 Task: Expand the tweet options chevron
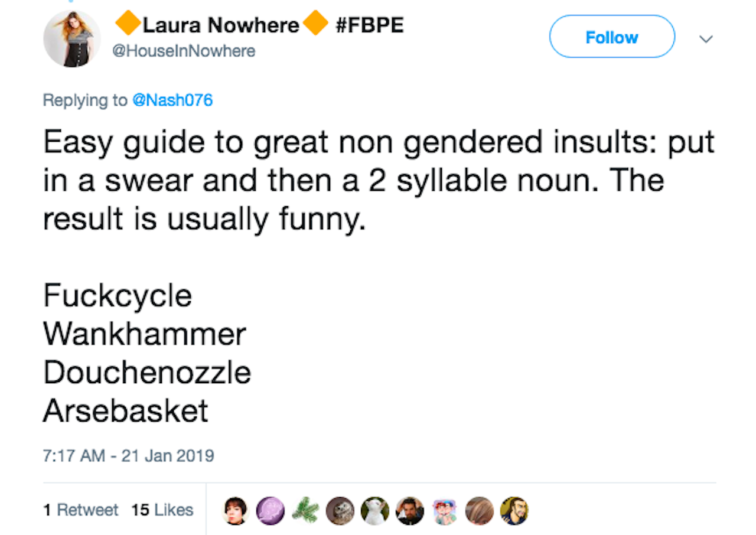pyautogui.click(x=705, y=39)
